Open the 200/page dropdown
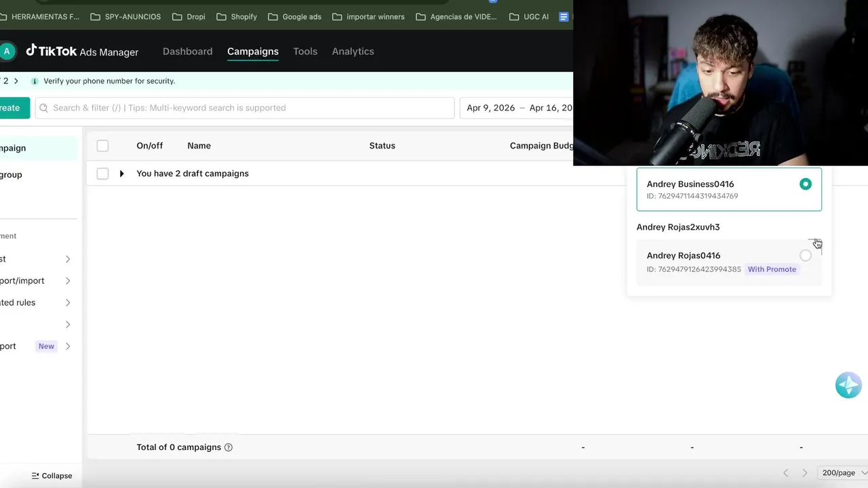 844,473
